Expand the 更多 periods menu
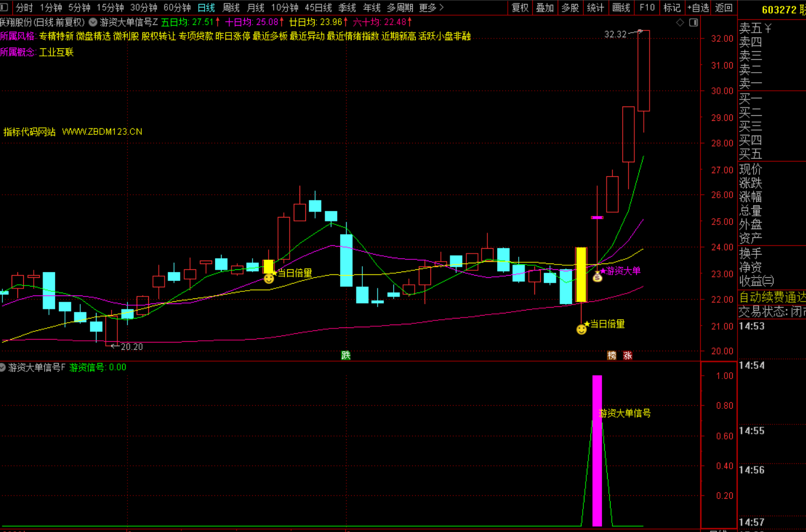This screenshot has width=806, height=532. coord(431,8)
